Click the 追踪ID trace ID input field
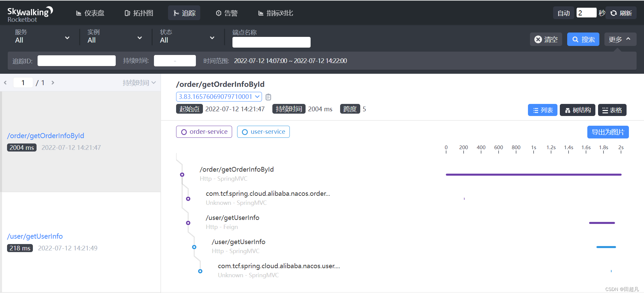This screenshot has width=644, height=295. pos(76,61)
